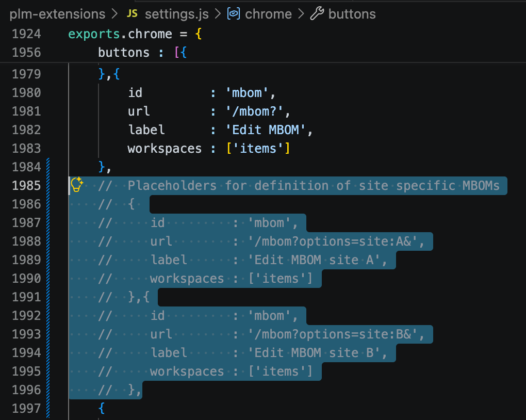526x420 pixels.
Task: Click the 'workspaces' key on line 1990
Action: (187, 279)
